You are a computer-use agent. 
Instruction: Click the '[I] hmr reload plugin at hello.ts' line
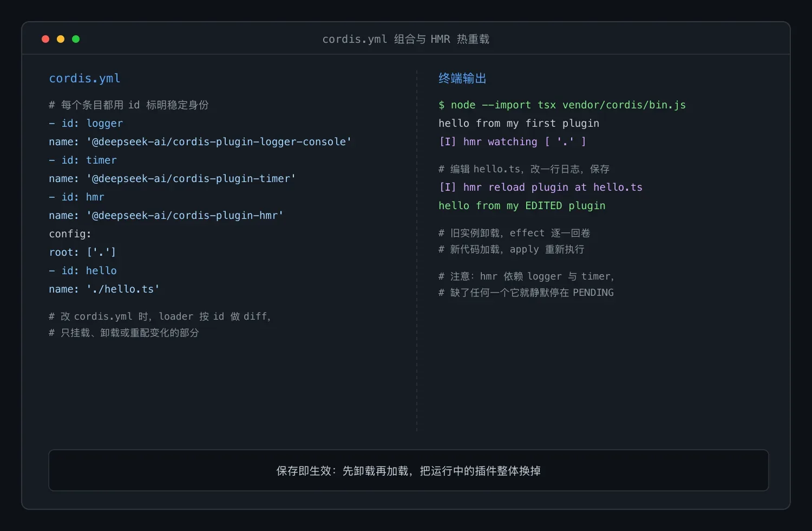pyautogui.click(x=541, y=187)
